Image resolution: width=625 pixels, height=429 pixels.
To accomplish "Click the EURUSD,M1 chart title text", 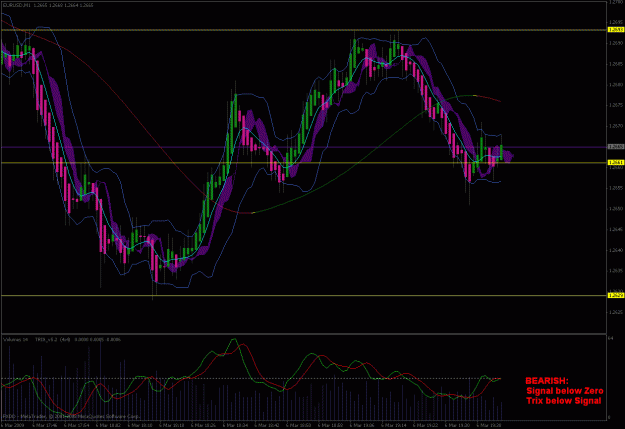I will click(48, 5).
